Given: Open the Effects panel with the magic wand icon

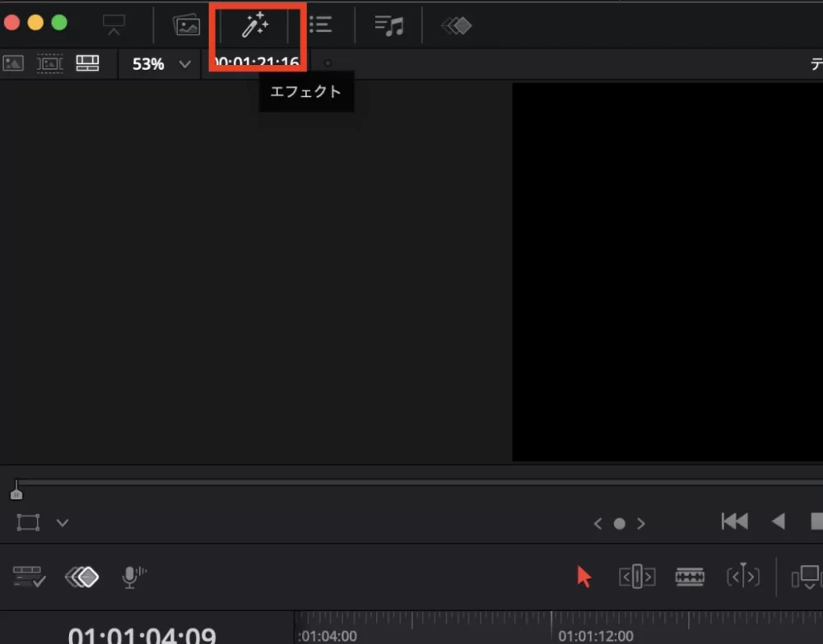Looking at the screenshot, I should [254, 26].
